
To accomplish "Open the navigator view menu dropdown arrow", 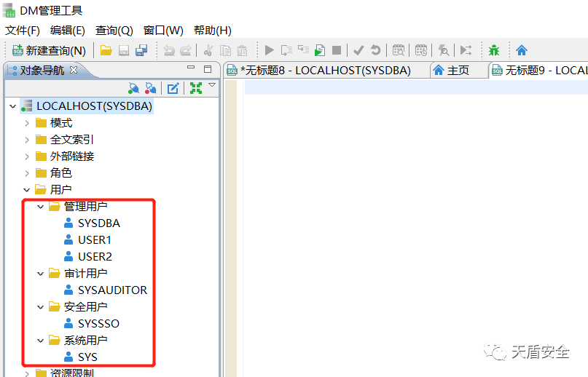I will click(x=212, y=86).
